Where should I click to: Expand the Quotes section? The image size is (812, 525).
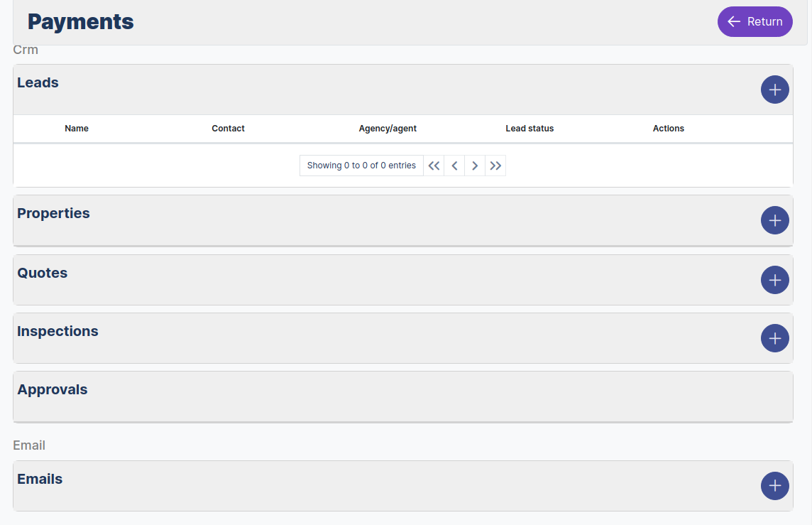tap(42, 273)
